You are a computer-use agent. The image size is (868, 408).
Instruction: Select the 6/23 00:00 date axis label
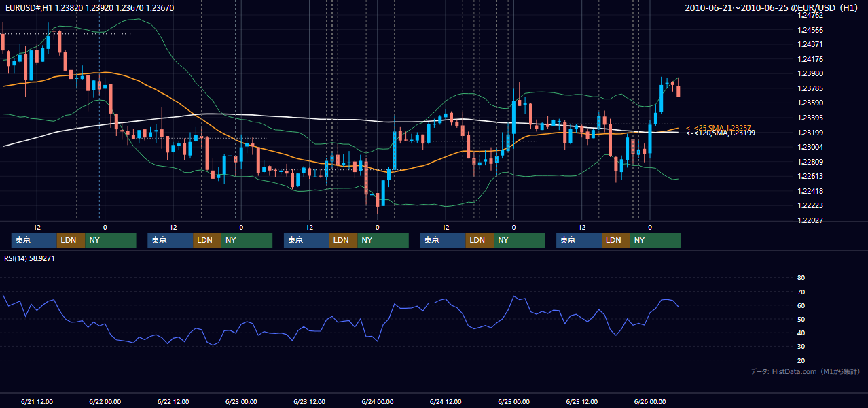(241, 401)
